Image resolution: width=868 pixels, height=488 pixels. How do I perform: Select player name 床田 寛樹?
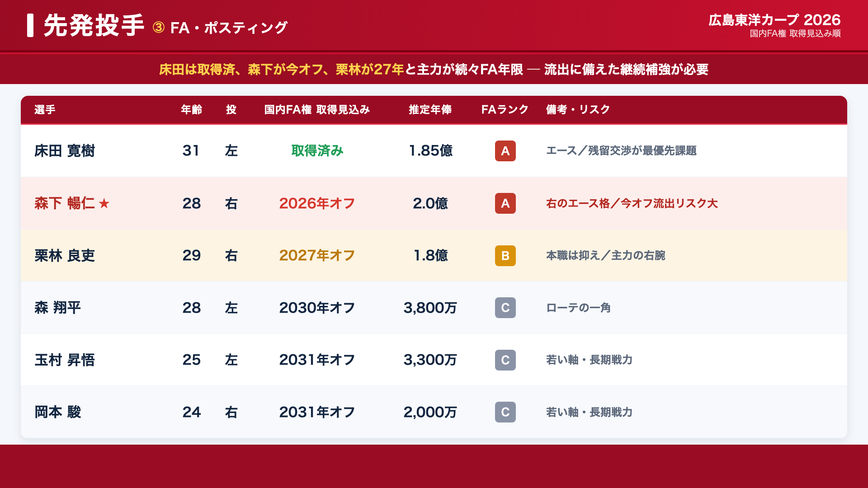click(x=65, y=151)
